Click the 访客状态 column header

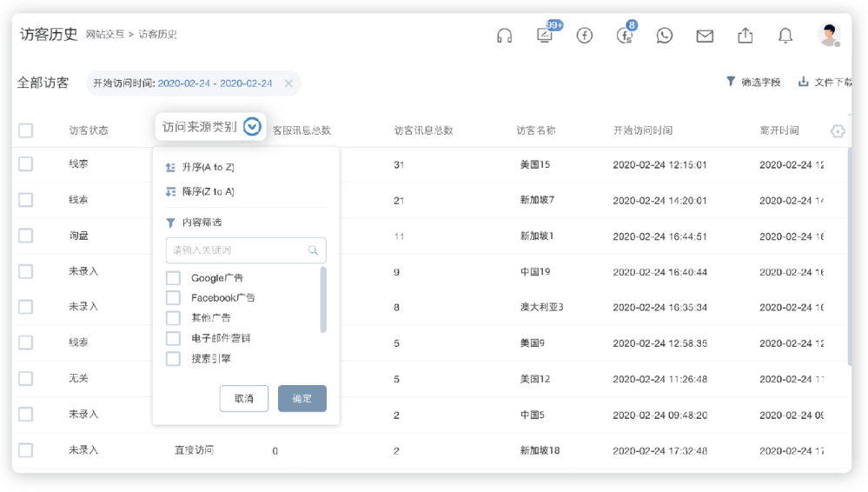point(89,130)
